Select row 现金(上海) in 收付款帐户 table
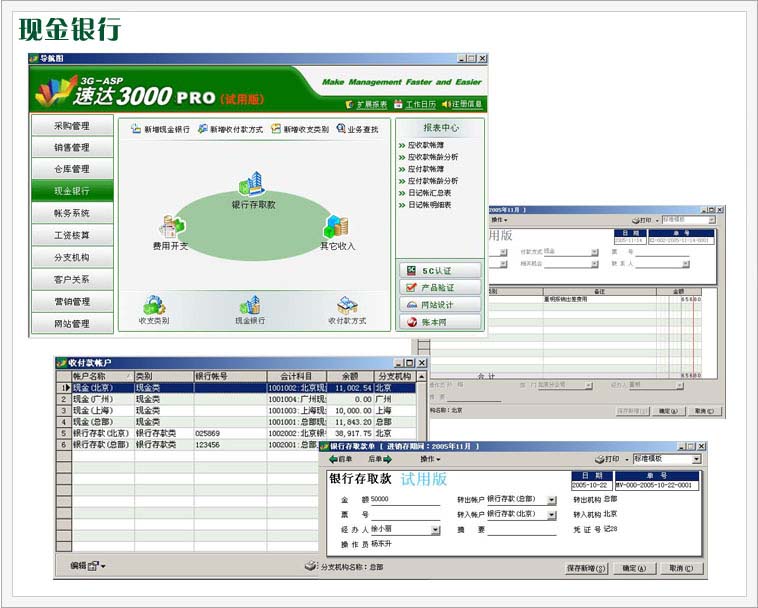Screen dimensions: 758x608 (x=236, y=411)
